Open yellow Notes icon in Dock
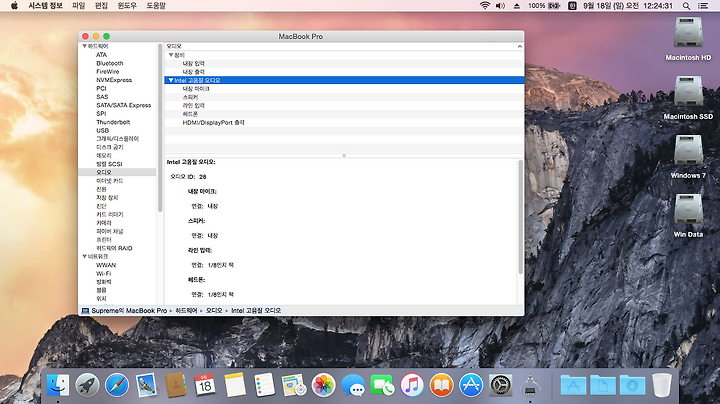 coord(235,385)
